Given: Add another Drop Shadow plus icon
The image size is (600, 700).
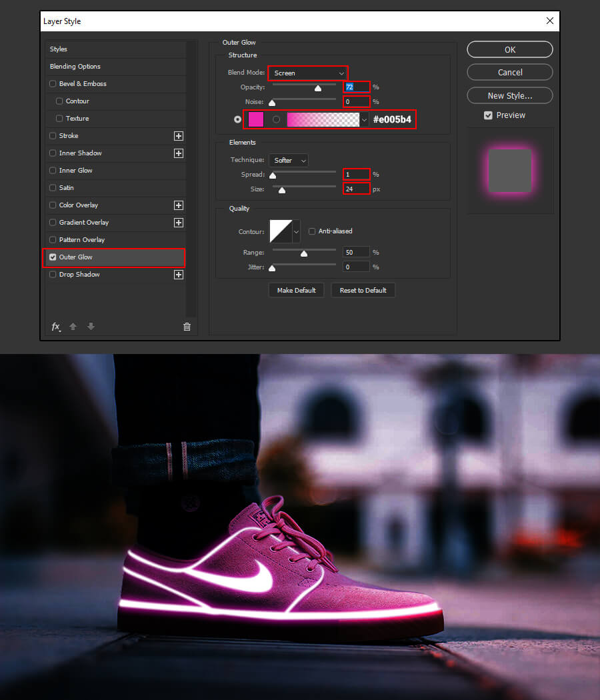Looking at the screenshot, I should pos(179,275).
